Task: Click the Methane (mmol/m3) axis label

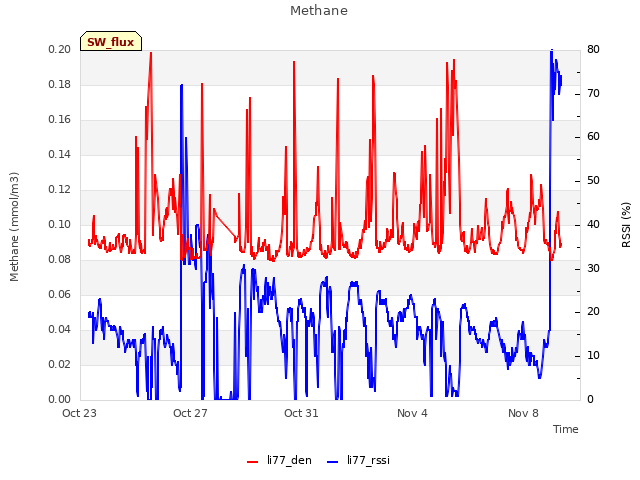Action: (14, 227)
